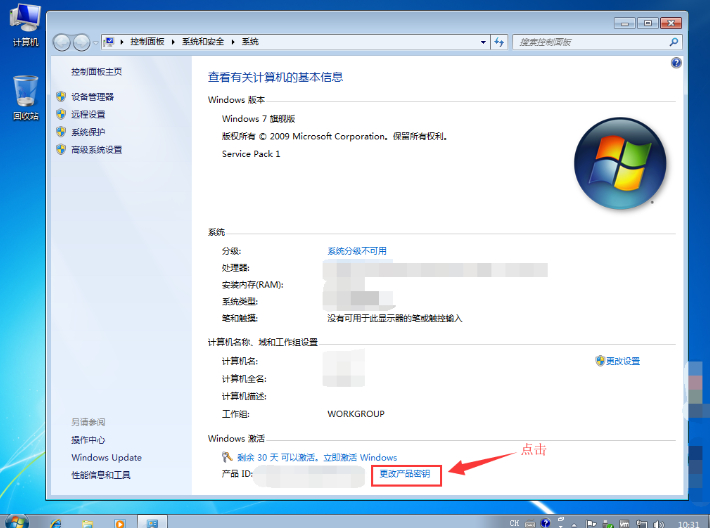The height and width of the screenshot is (528, 710).
Task: Open the 系统分级不可用 link
Action: pos(357,251)
